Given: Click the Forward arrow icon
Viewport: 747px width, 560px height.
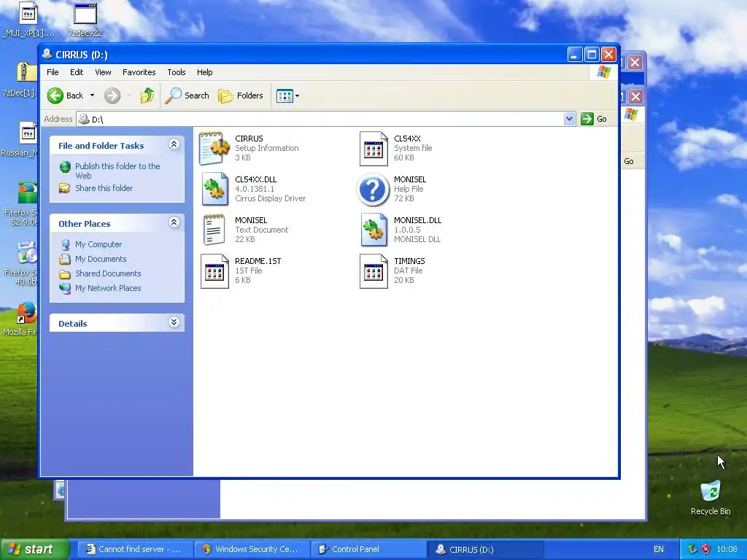Looking at the screenshot, I should coord(112,96).
